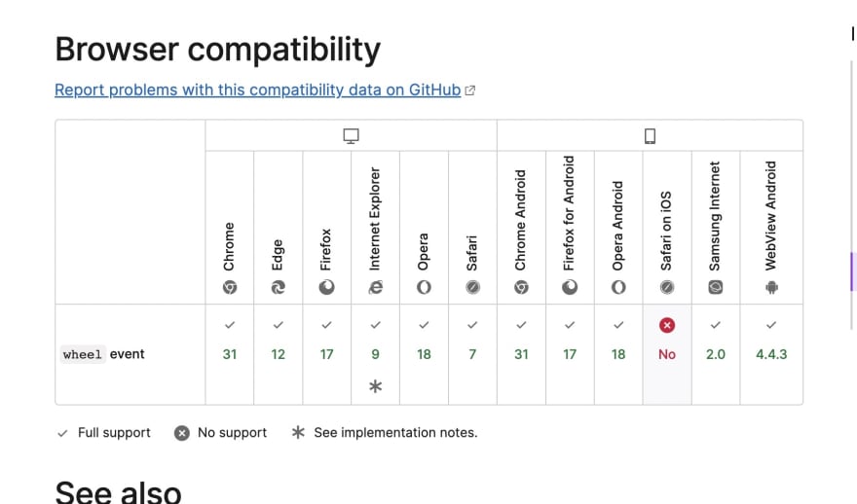
Task: Click the desktop monitor platform icon
Action: tap(351, 136)
